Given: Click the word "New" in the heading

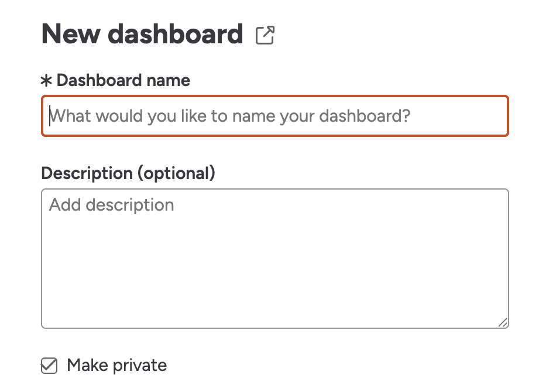Looking at the screenshot, I should (70, 35).
